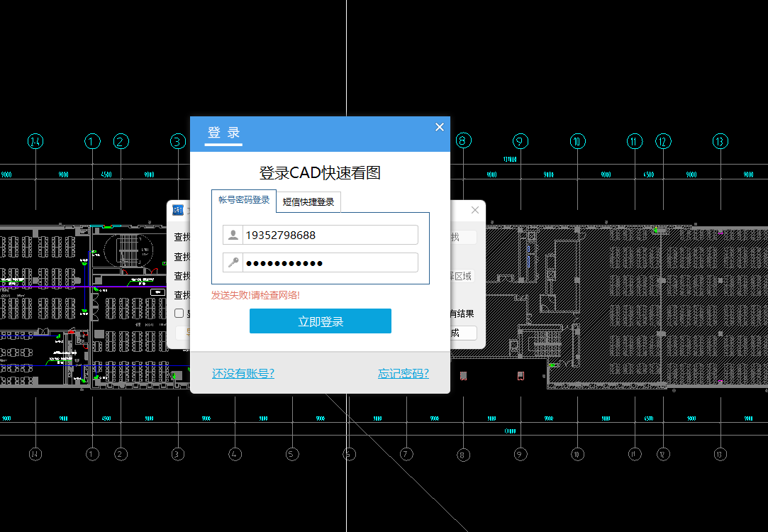Screen dimensions: 768x532
Task: Toggle the checkbox in the background find dialog
Action: point(179,313)
